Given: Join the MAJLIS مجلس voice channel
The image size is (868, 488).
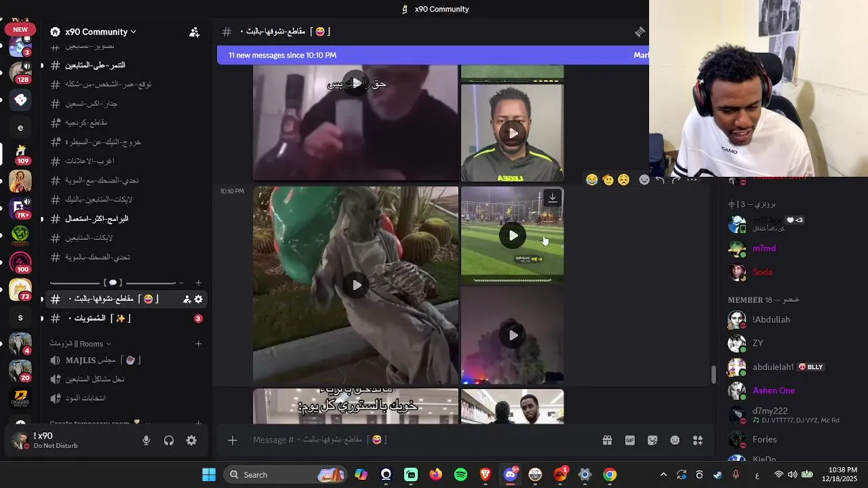Looking at the screenshot, I should 125,361.
